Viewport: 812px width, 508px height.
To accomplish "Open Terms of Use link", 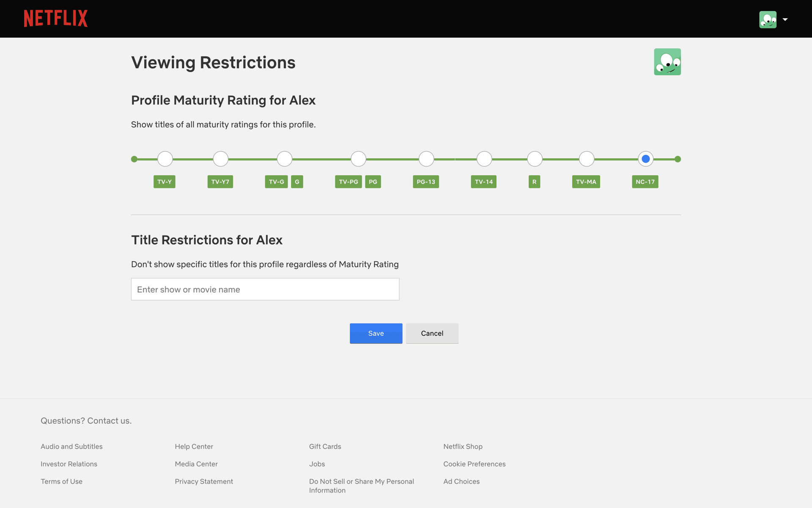I will click(62, 481).
